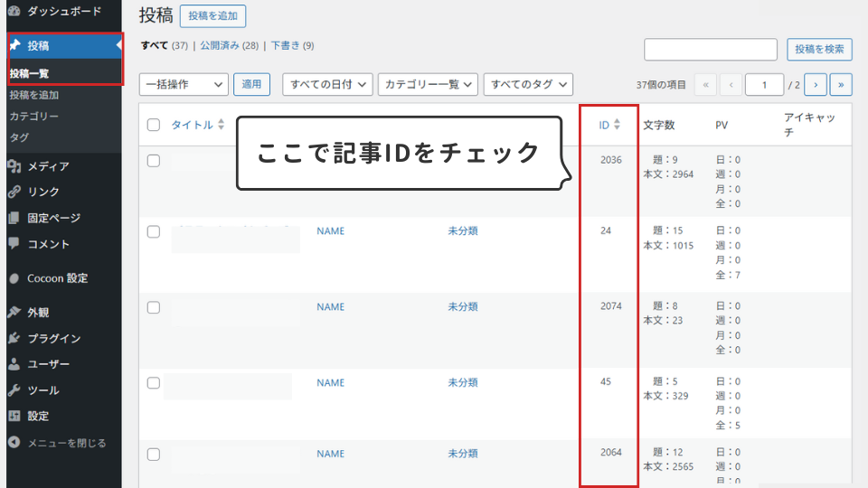
Task: Click the current page number field
Action: [x=765, y=85]
